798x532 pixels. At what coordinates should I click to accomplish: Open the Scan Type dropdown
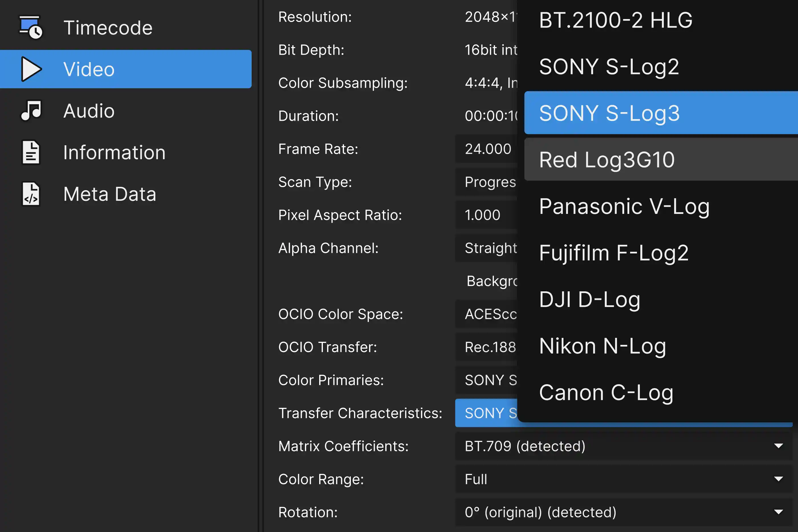pyautogui.click(x=486, y=182)
